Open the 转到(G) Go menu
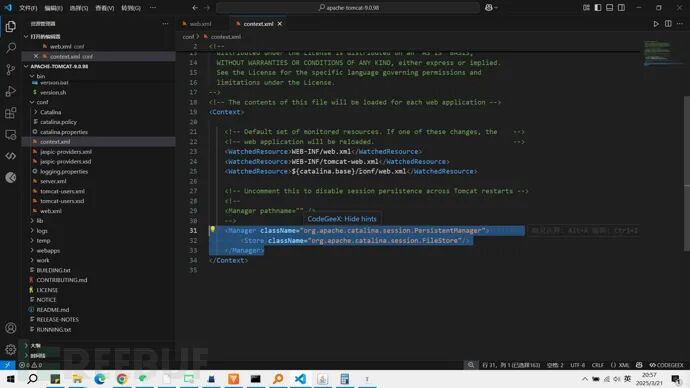The image size is (690, 388). 131,8
